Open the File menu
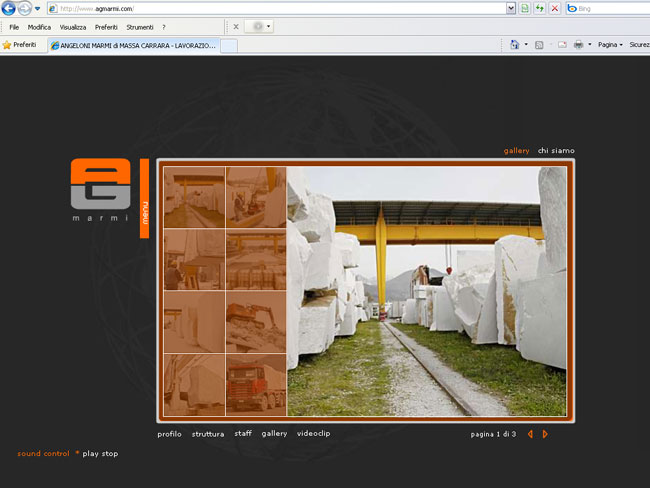The width and height of the screenshot is (650, 488). pyautogui.click(x=14, y=27)
